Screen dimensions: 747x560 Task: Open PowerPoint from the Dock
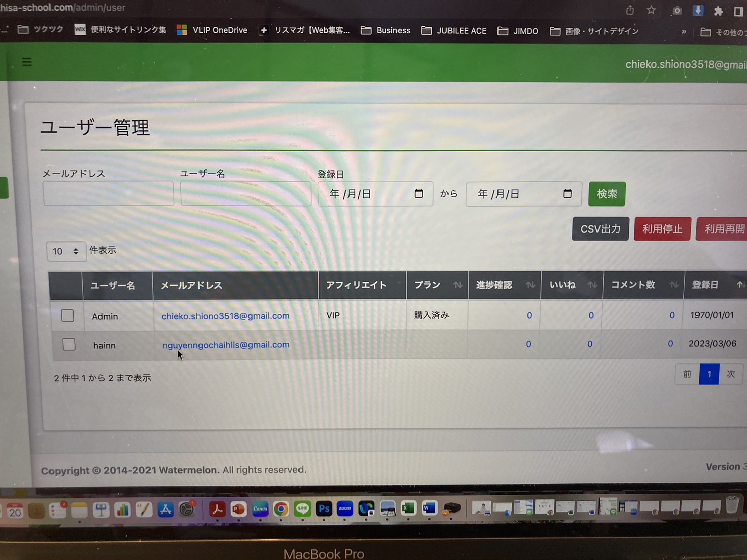pos(238,508)
